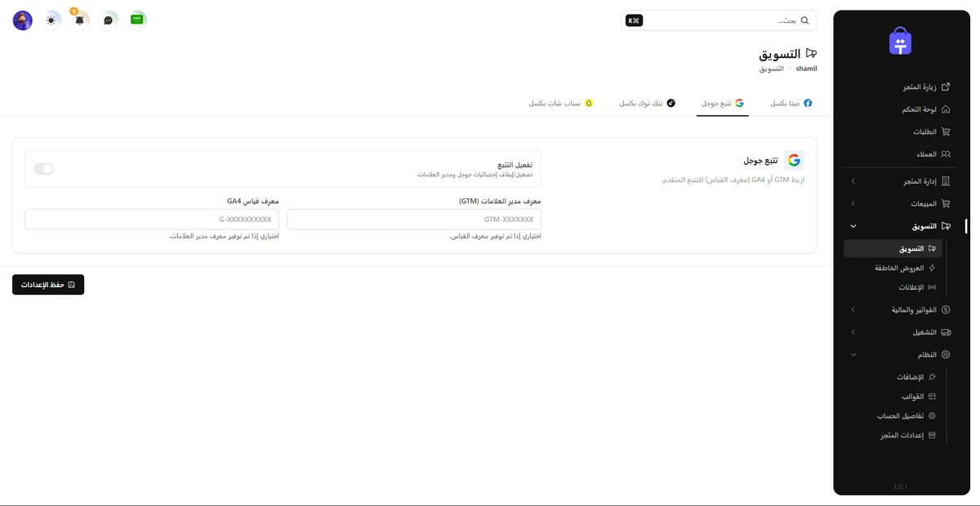Collapse the التسويق parent section
980x506 pixels.
pyautogui.click(x=902, y=226)
